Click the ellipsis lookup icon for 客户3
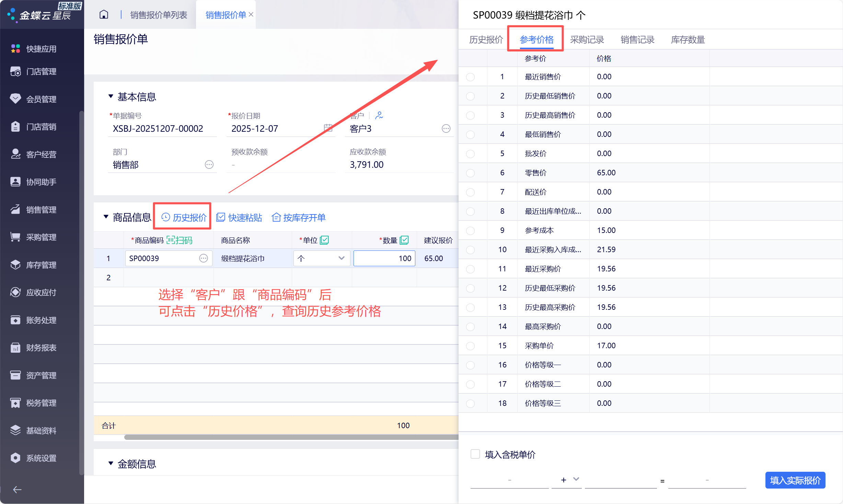Screen dimensions: 843x504 point(446,129)
